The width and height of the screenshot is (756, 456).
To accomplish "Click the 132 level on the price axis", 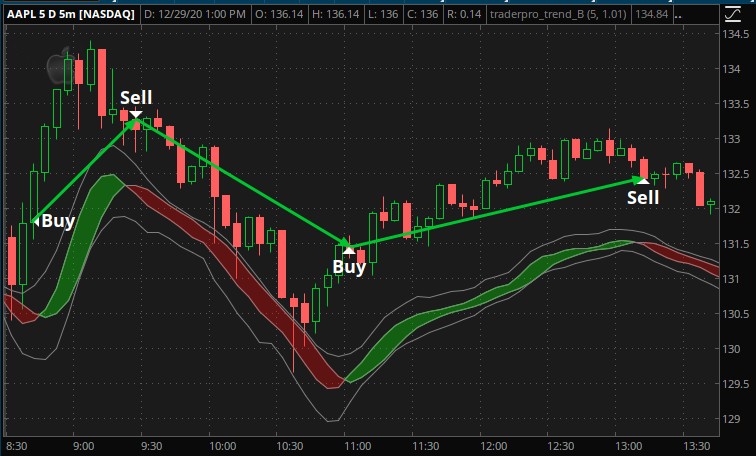I will click(x=735, y=209).
